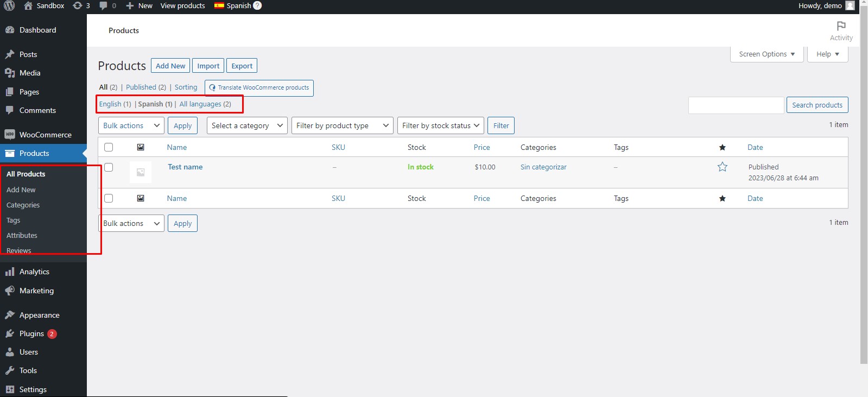The image size is (868, 397).
Task: Open the Sin categorizar category link
Action: click(543, 167)
